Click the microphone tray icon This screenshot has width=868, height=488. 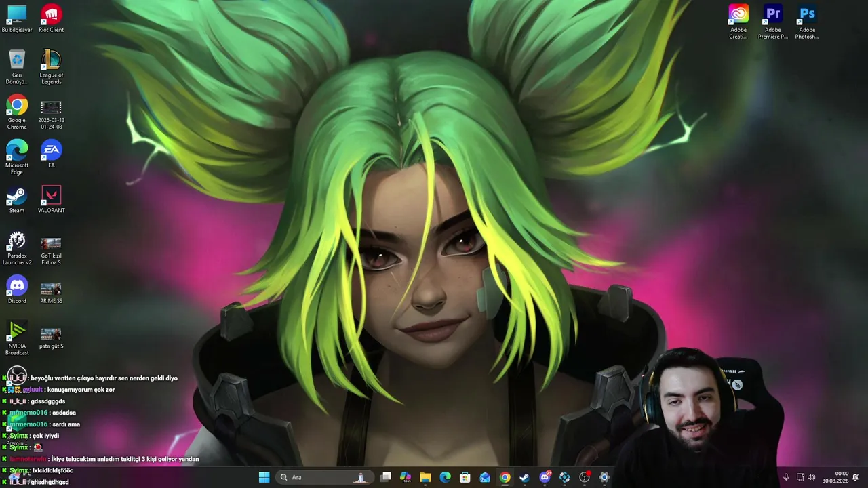point(786,477)
